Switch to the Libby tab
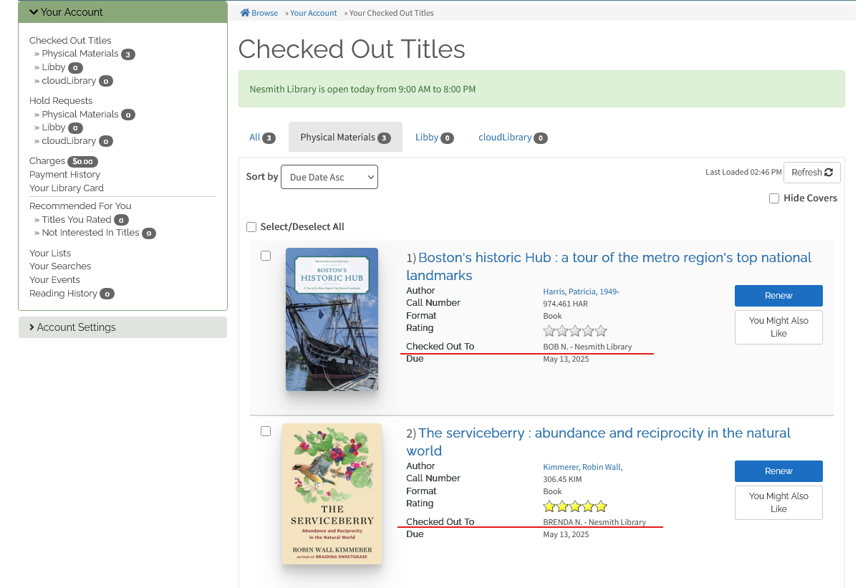The image size is (868, 588). pyautogui.click(x=434, y=138)
